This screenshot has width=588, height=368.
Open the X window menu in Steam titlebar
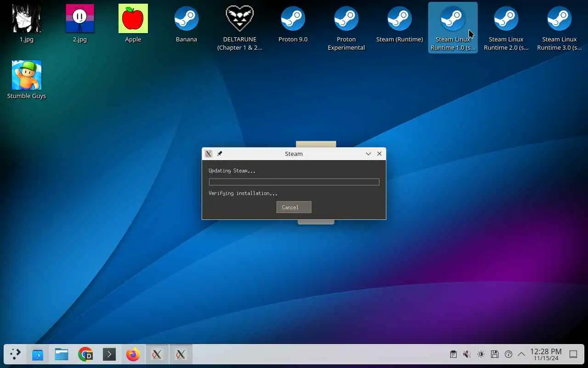click(209, 154)
